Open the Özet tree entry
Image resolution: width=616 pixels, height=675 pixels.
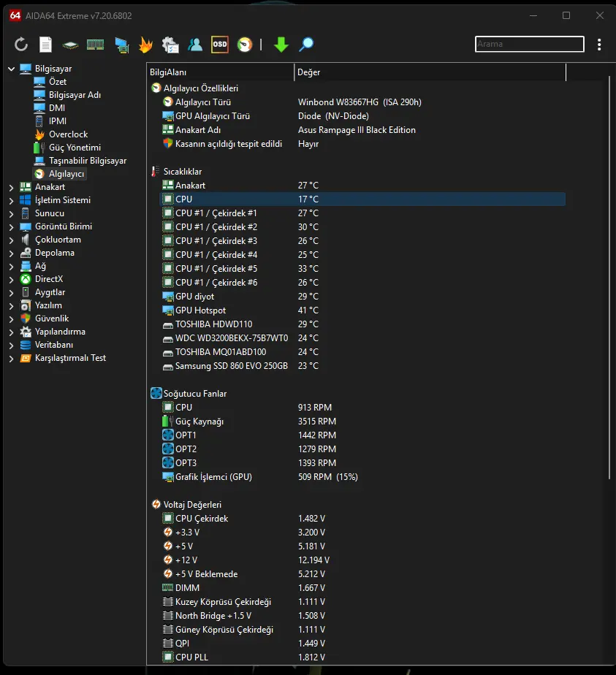pos(57,81)
